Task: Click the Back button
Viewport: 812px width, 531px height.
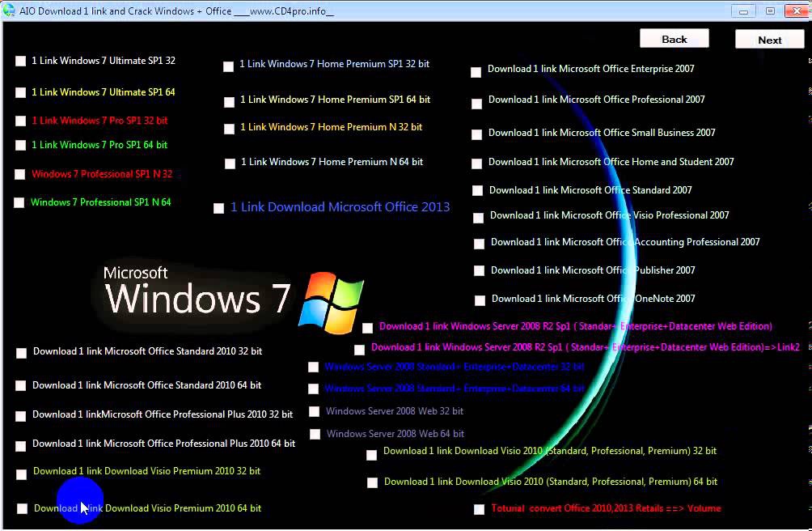Action: coord(674,39)
